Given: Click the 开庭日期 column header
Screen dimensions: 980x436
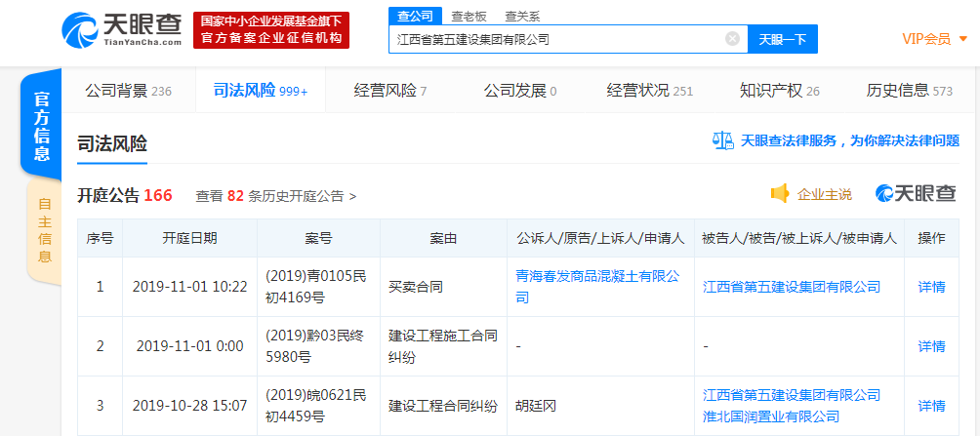Looking at the screenshot, I should point(190,238).
